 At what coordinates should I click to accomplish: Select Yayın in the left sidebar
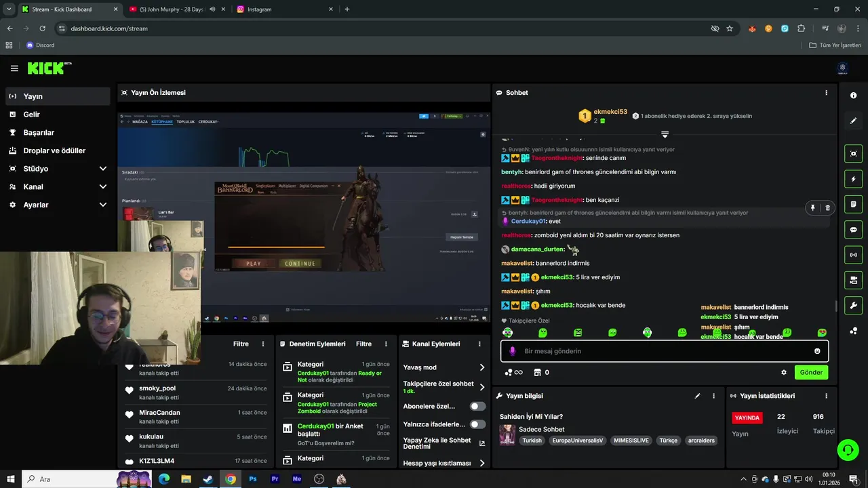point(58,96)
